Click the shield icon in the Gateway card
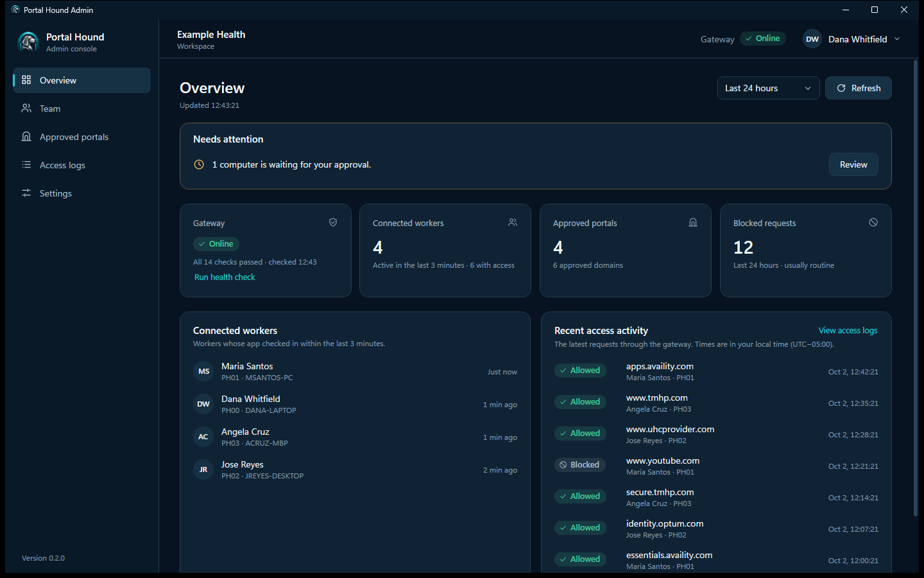924x578 pixels. click(x=333, y=222)
